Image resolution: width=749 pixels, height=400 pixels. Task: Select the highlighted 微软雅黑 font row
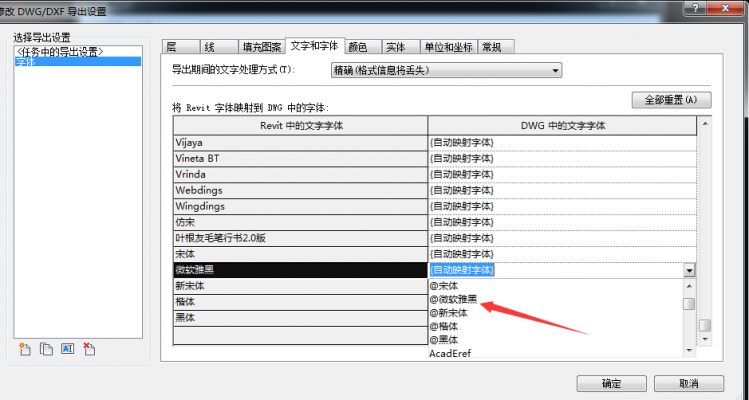point(300,270)
